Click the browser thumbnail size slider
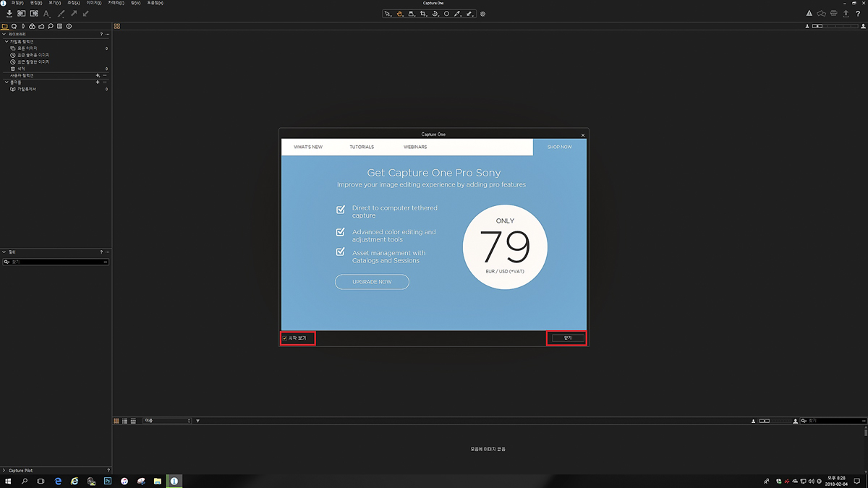 pos(774,421)
